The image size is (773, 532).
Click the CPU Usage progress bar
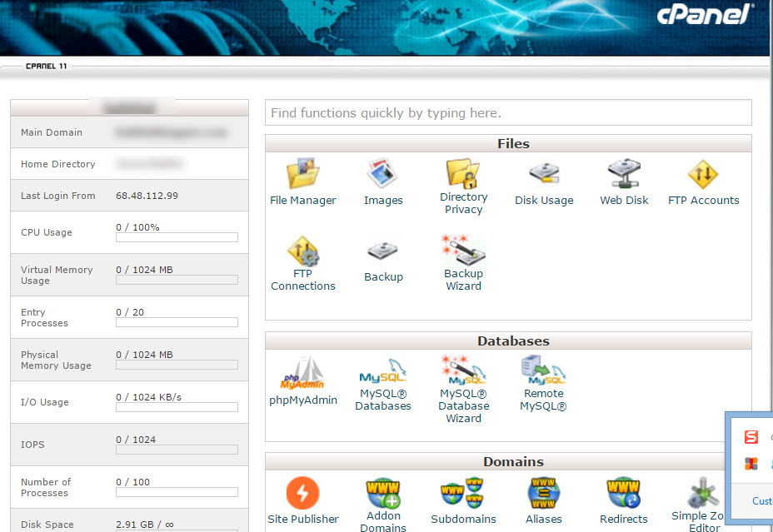[177, 237]
